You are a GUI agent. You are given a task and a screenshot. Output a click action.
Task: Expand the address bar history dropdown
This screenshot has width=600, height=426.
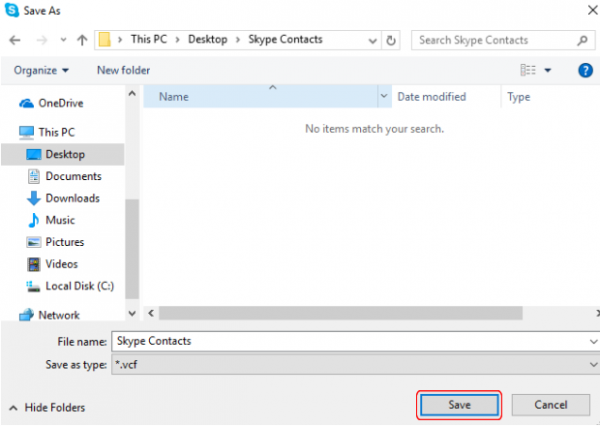coord(372,40)
